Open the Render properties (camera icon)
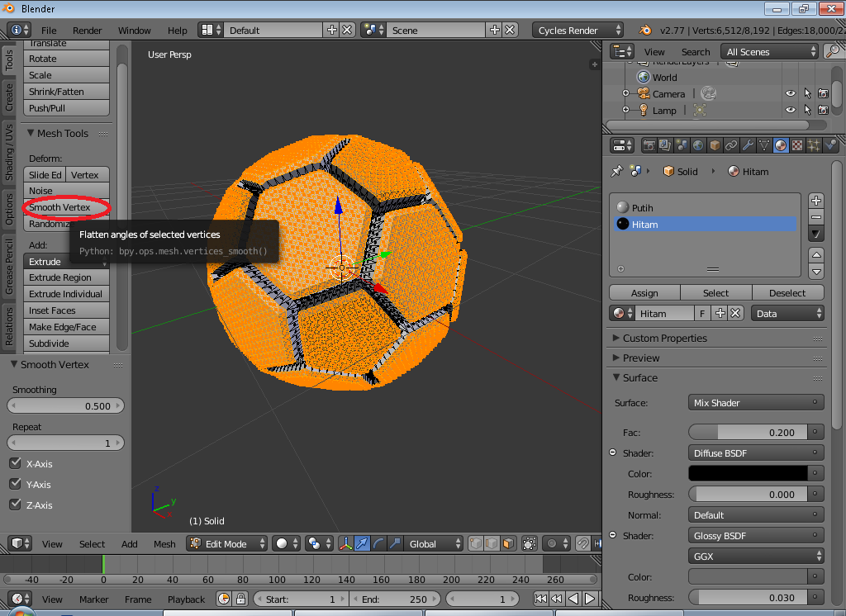Viewport: 846px width, 616px height. coord(650,145)
